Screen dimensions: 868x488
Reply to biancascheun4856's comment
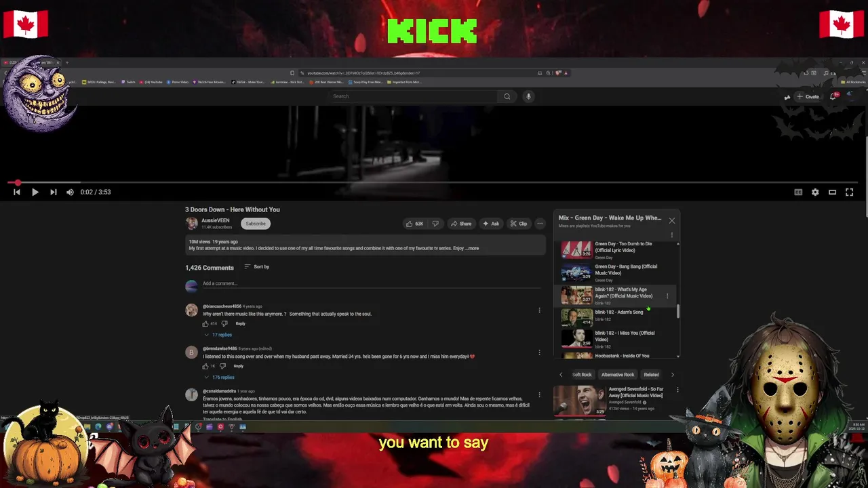pyautogui.click(x=240, y=324)
